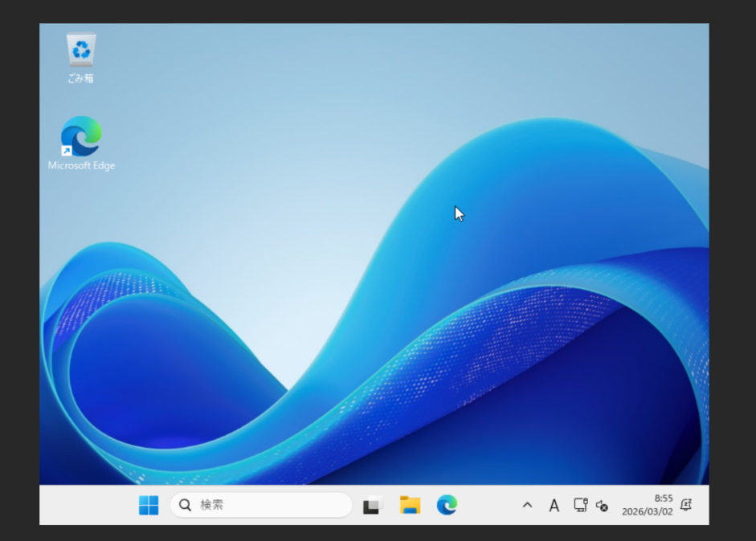Select the ごみ箱 Recycle Bin desktop icon
Viewport: 756px width, 541px height.
click(x=81, y=50)
